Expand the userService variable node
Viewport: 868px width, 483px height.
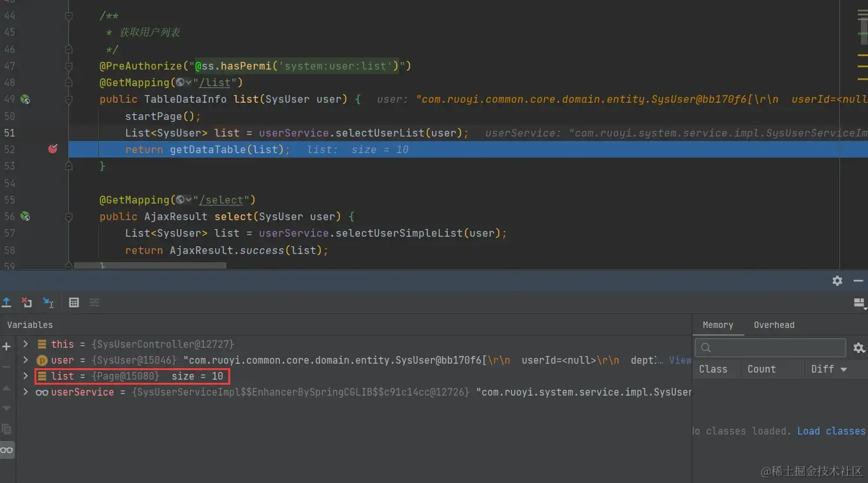tap(25, 392)
